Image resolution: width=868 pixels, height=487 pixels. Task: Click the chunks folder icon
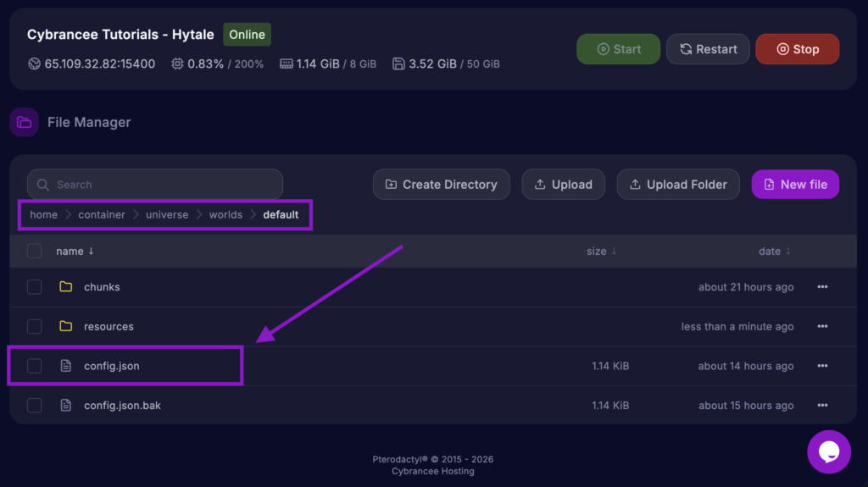click(x=66, y=287)
